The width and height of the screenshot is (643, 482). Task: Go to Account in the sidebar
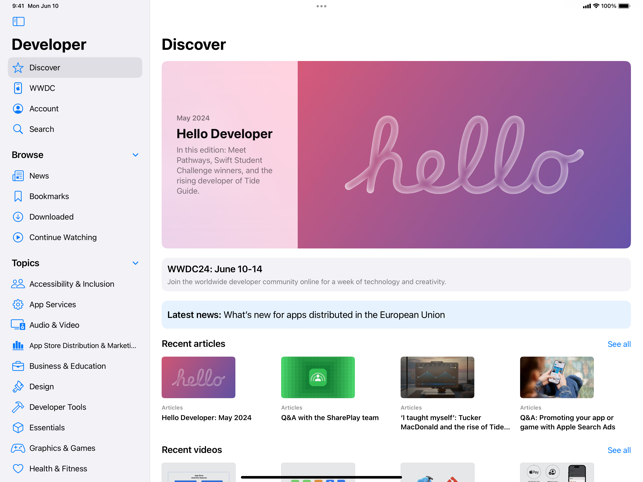(x=75, y=109)
